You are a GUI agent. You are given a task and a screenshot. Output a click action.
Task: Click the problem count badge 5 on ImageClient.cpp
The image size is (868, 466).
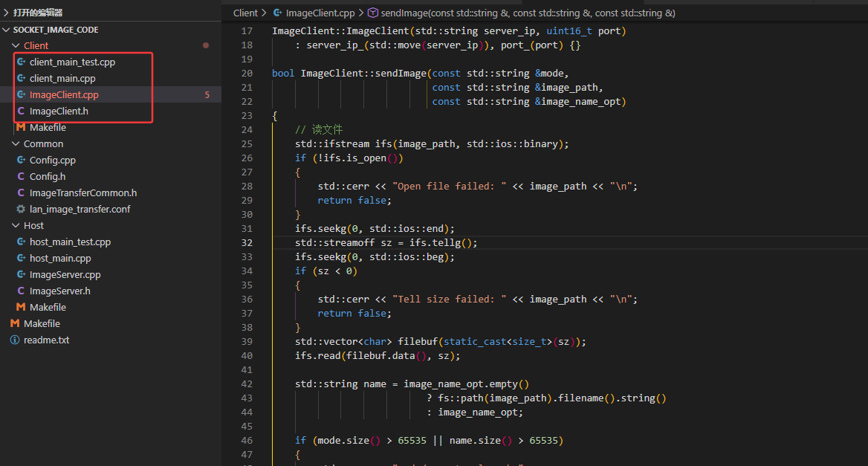coord(207,94)
